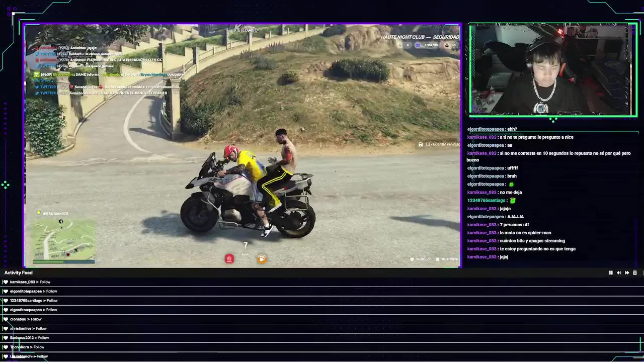The image size is (644, 362).
Task: Click the Activity Feed heading
Action: pos(19,273)
